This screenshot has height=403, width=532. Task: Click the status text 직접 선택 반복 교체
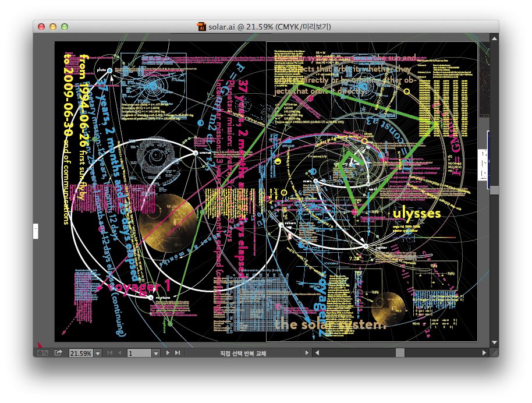[243, 353]
